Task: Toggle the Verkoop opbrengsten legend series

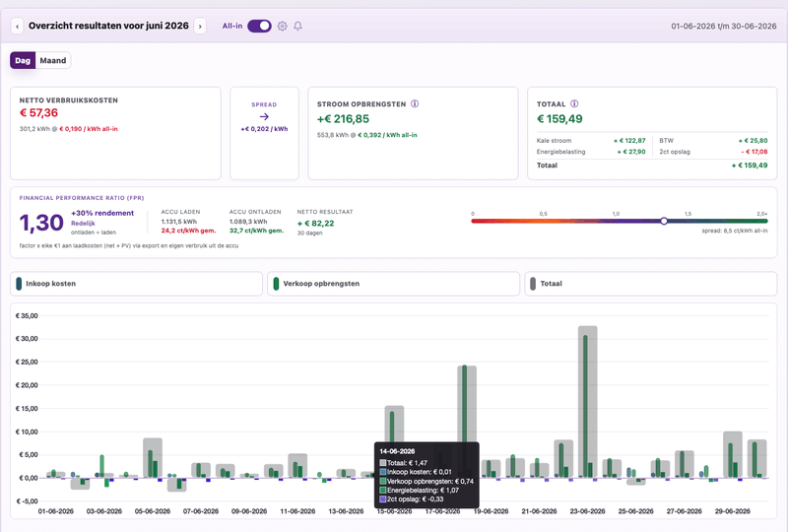Action: (393, 284)
